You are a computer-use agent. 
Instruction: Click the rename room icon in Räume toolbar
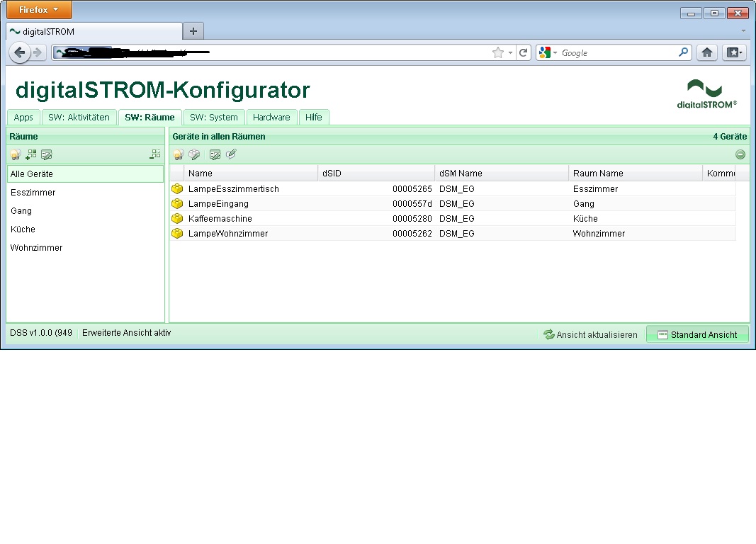tap(46, 154)
